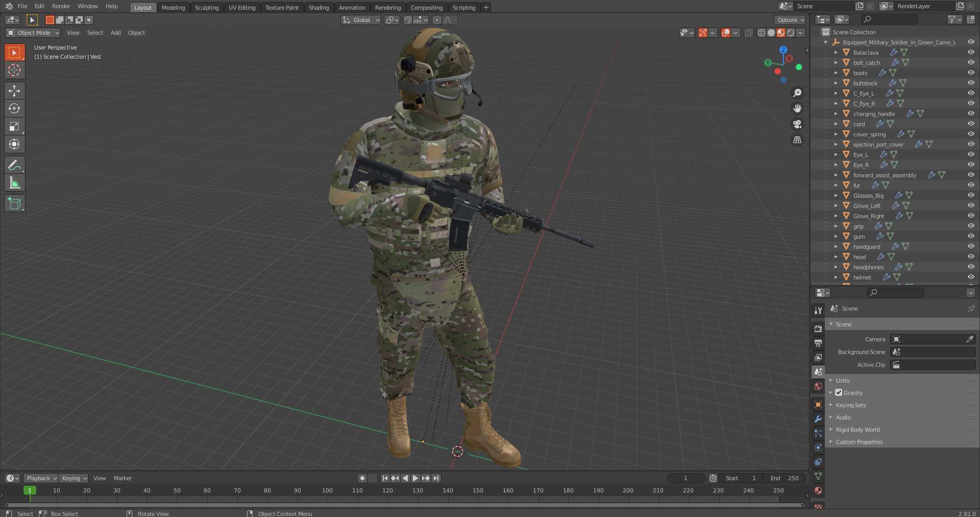Hide the cord object in outliner
Screen dimensions: 980x517
pyautogui.click(x=970, y=124)
